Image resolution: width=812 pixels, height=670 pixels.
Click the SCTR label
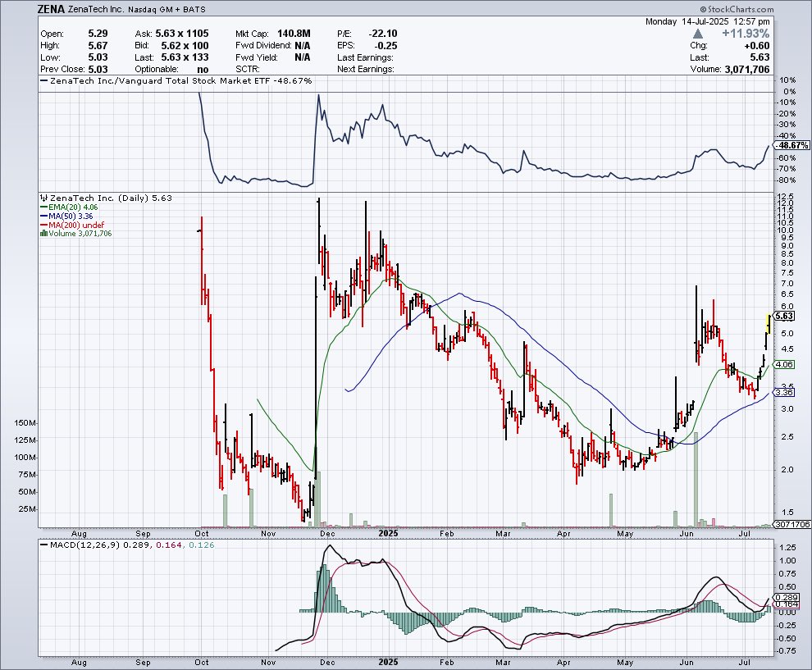[248, 70]
